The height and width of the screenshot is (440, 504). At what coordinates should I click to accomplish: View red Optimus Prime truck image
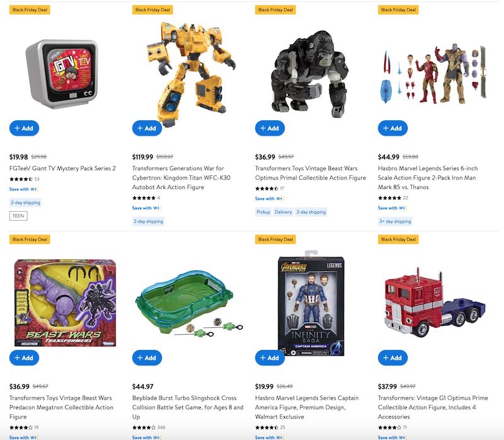(435, 303)
